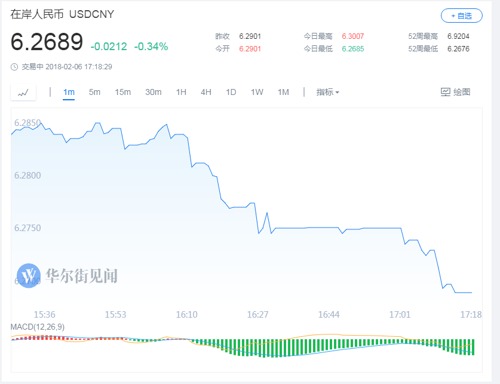Choose the 4H timeframe
The height and width of the screenshot is (384, 500).
pos(206,92)
